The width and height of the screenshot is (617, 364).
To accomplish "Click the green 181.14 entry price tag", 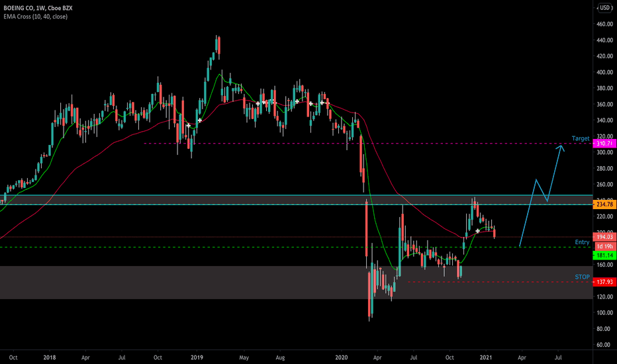I will pos(604,255).
